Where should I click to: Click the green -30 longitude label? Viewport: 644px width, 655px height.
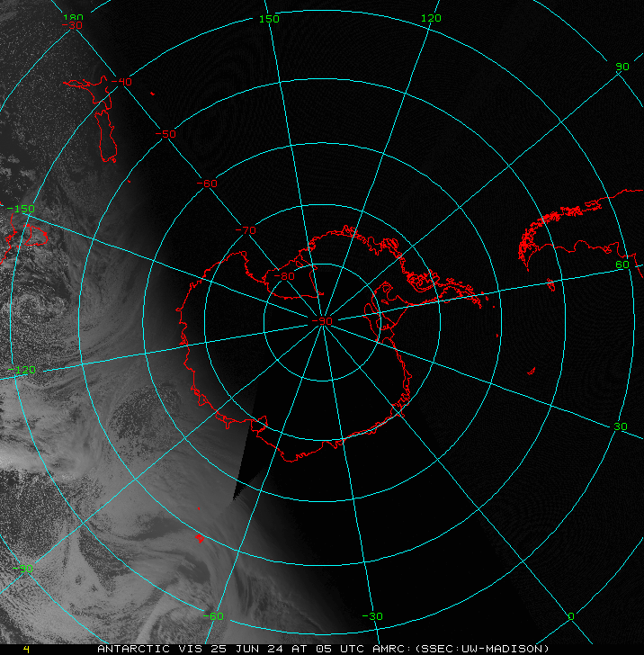(372, 616)
